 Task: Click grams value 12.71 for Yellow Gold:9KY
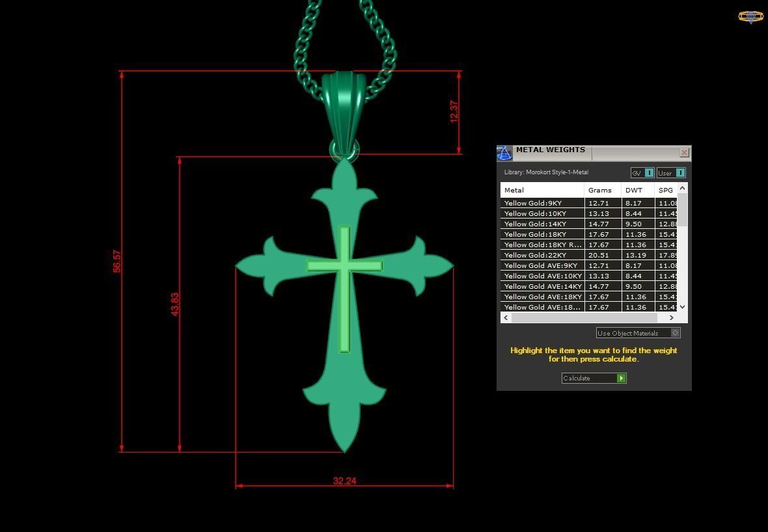[x=599, y=203]
